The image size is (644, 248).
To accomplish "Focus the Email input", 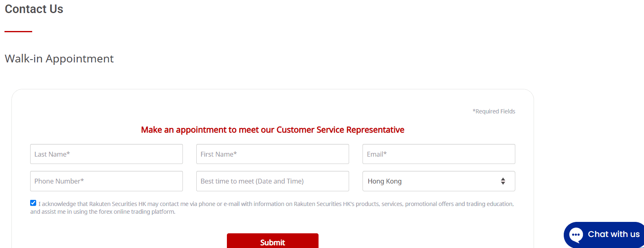I will (438, 154).
